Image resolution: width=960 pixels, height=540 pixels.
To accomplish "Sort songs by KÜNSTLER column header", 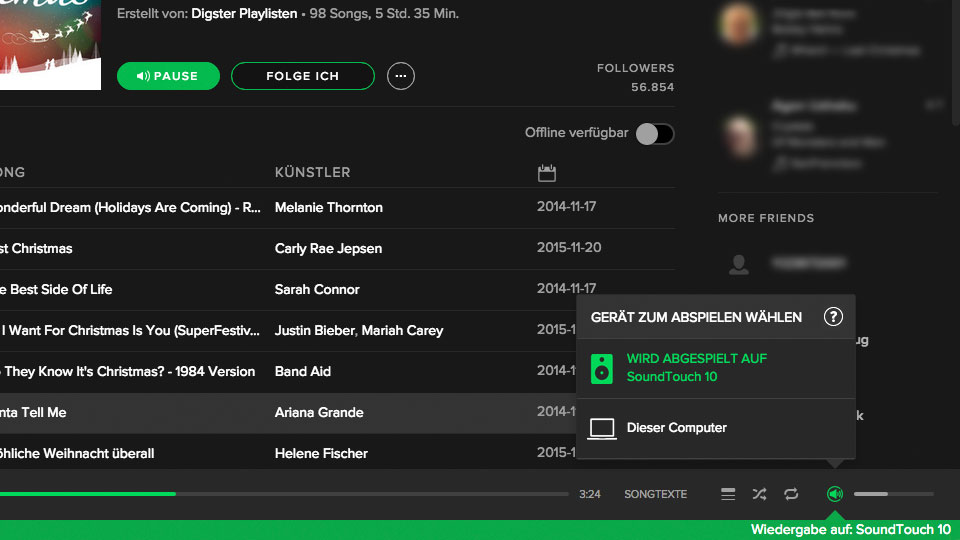I will pyautogui.click(x=312, y=173).
